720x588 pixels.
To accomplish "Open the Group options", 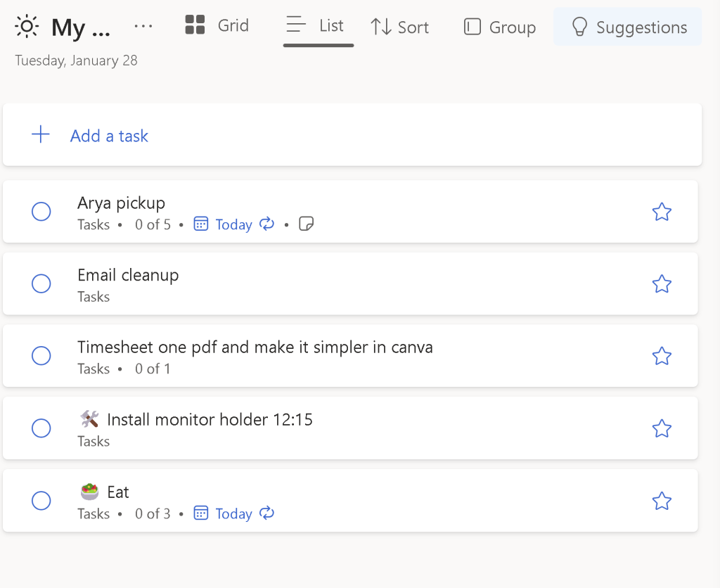I will click(x=500, y=27).
